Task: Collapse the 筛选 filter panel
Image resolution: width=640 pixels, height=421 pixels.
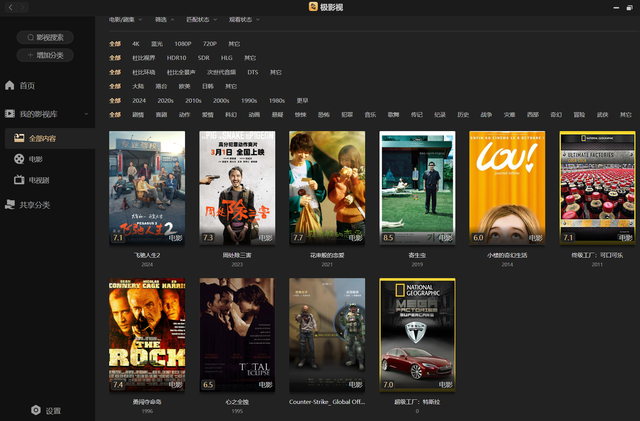Action: point(164,19)
